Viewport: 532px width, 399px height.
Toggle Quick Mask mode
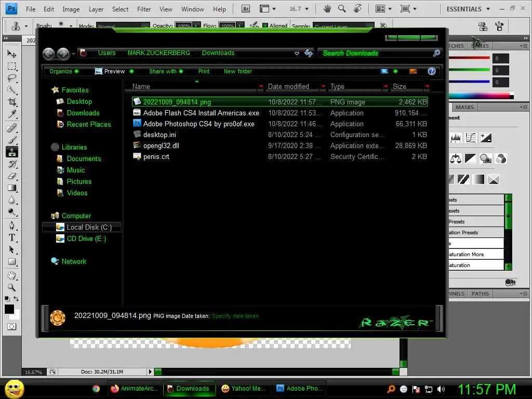coord(11,326)
